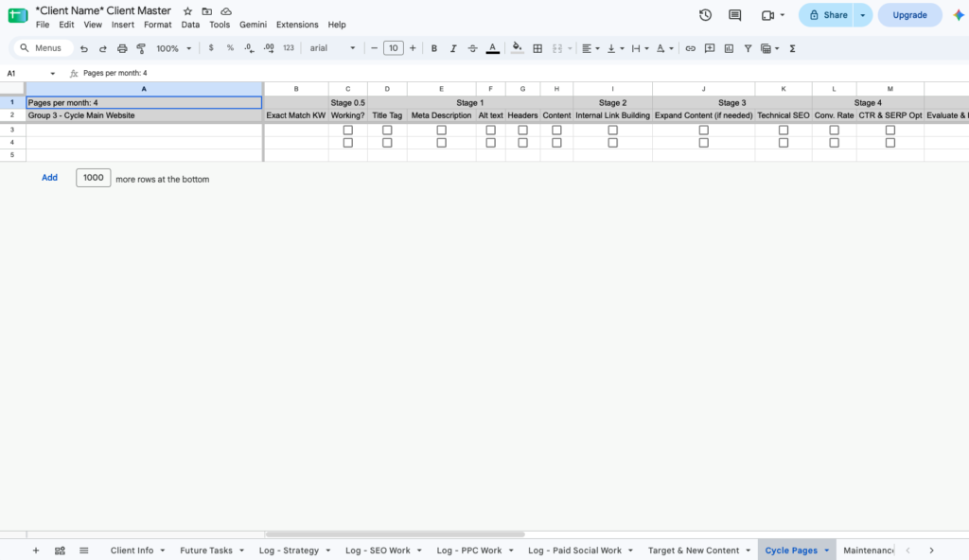Star the document title

(x=188, y=11)
